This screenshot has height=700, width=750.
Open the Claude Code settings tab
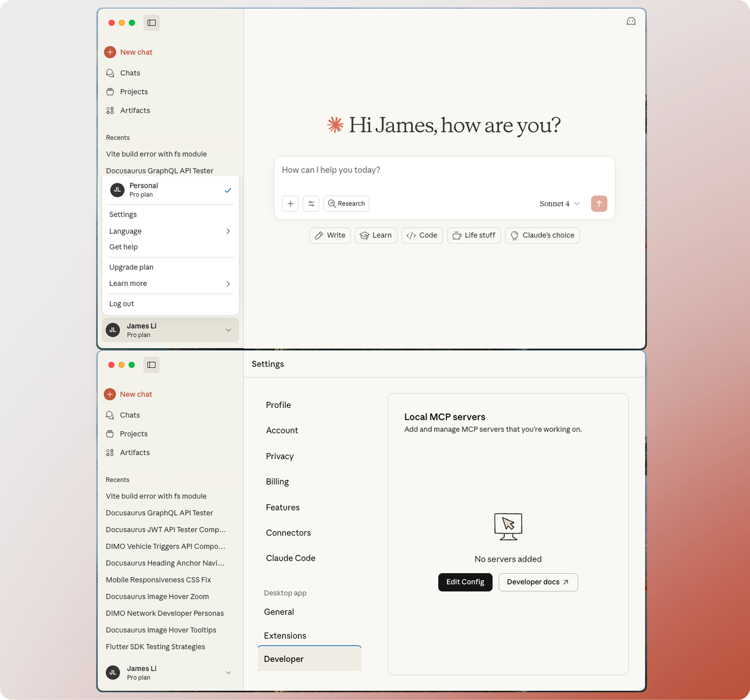[x=291, y=558]
